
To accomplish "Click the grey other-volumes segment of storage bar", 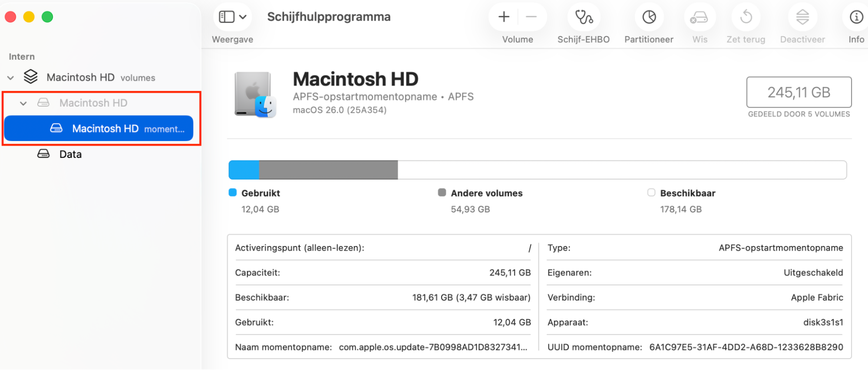I will point(328,170).
